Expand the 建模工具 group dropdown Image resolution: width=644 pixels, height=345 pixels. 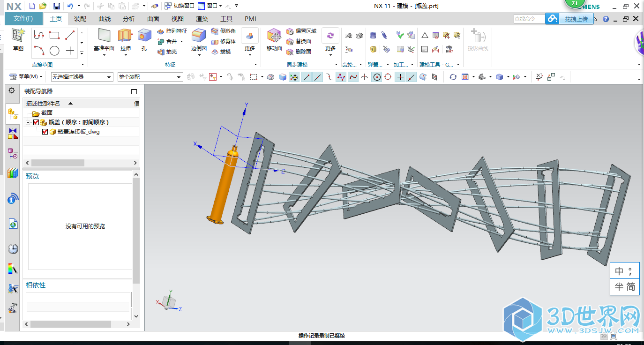pyautogui.click(x=458, y=65)
